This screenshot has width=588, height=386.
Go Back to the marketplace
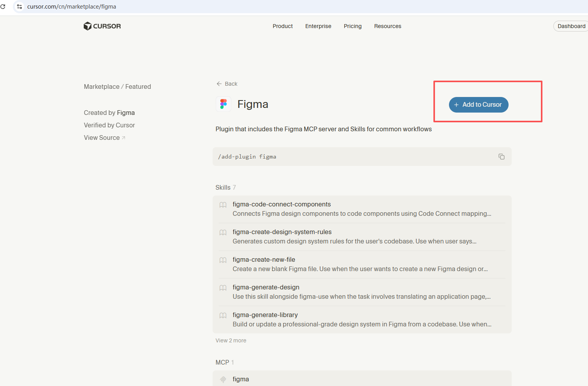[x=227, y=84]
